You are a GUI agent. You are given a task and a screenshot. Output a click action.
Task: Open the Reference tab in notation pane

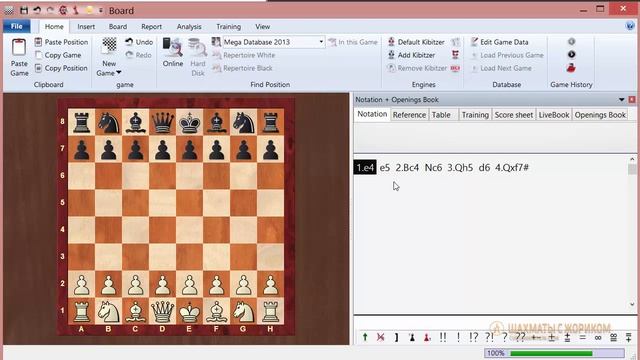[x=409, y=115]
